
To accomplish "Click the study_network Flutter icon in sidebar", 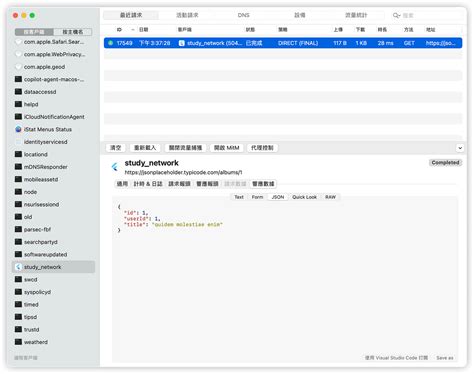I will click(x=18, y=267).
